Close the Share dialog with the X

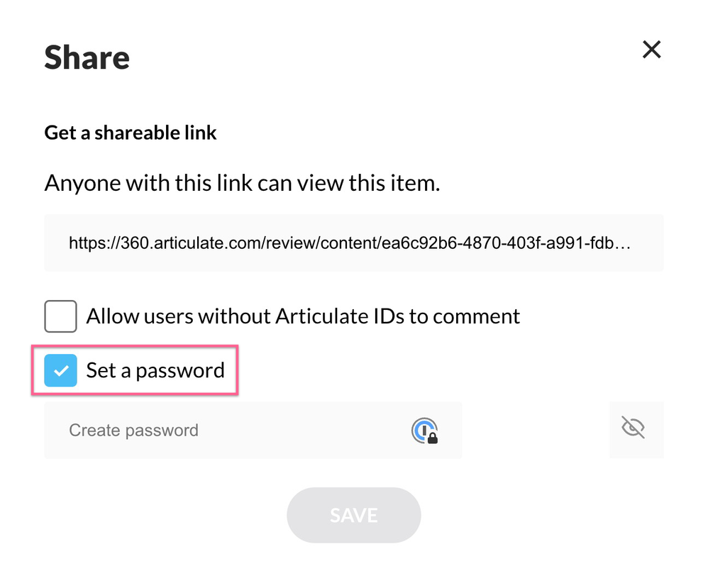(651, 50)
